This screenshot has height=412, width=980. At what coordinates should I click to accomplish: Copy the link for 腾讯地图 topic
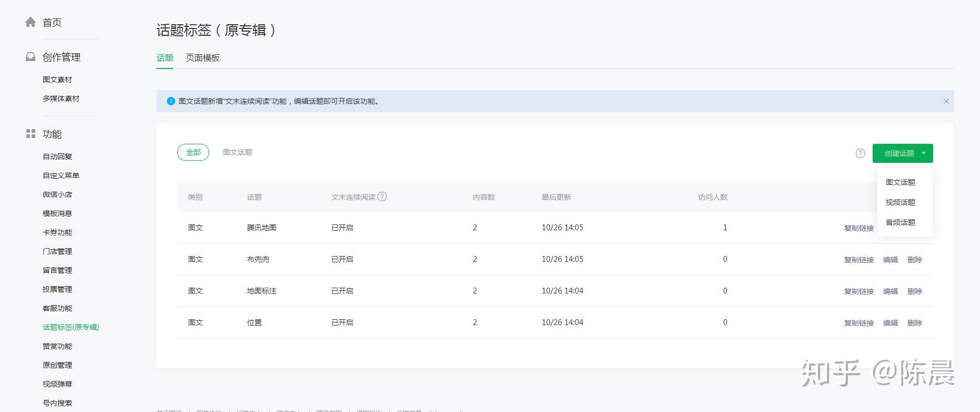coord(858,228)
